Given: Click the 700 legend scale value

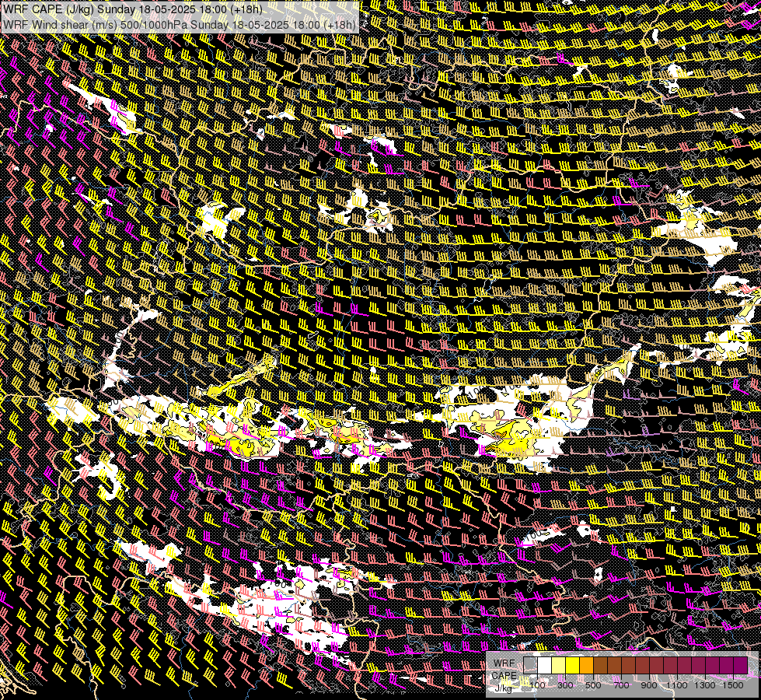Looking at the screenshot, I should click(x=621, y=685).
